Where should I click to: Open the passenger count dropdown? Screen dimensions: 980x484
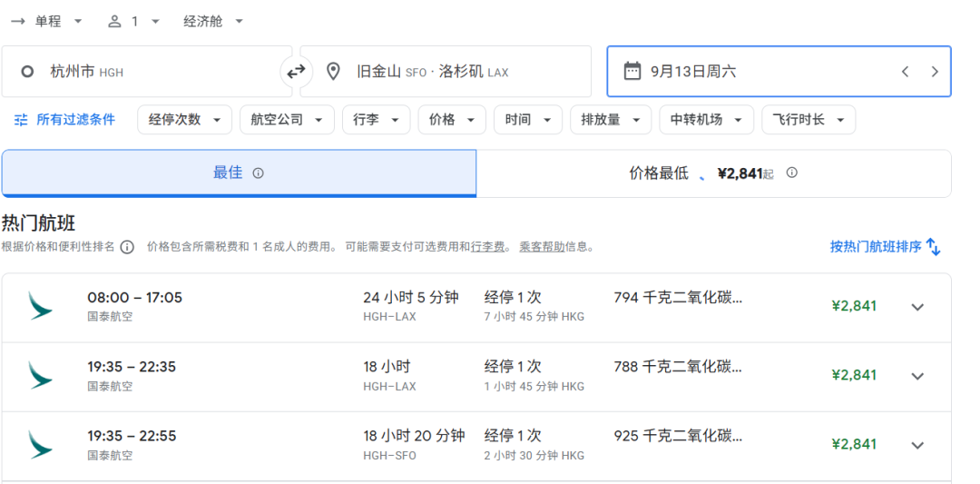point(133,21)
